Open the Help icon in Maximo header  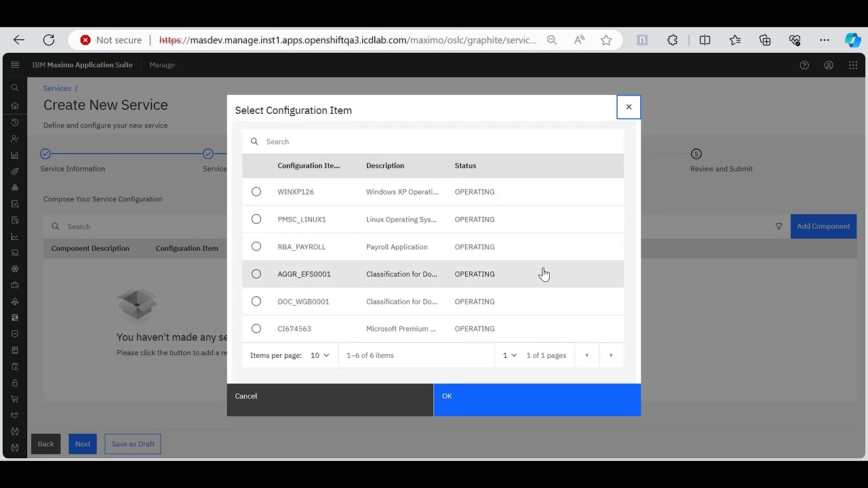pos(804,65)
